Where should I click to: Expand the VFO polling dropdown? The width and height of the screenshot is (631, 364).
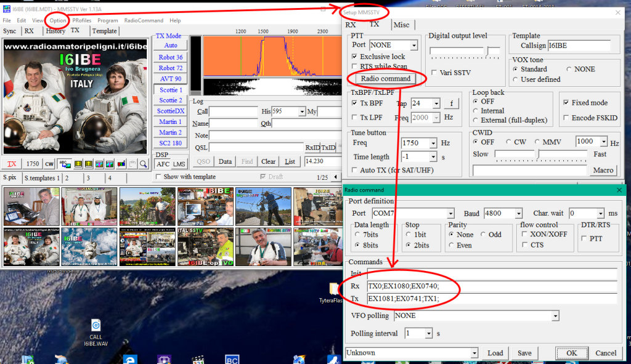tap(555, 315)
